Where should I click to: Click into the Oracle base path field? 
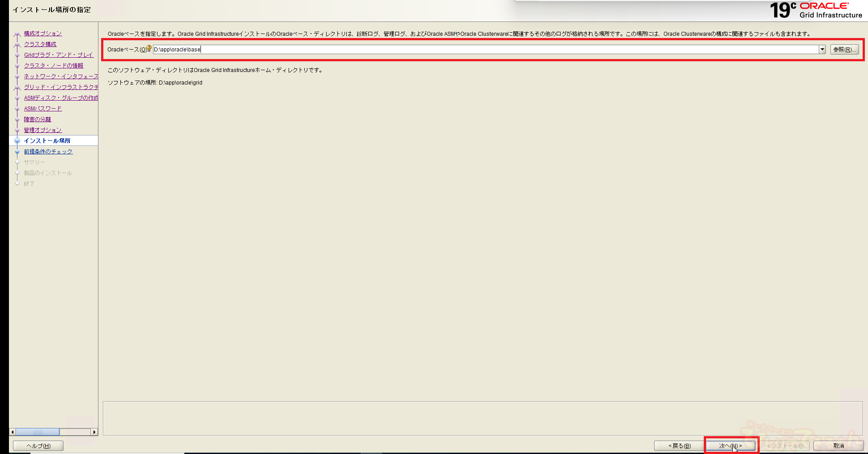pyautogui.click(x=483, y=50)
